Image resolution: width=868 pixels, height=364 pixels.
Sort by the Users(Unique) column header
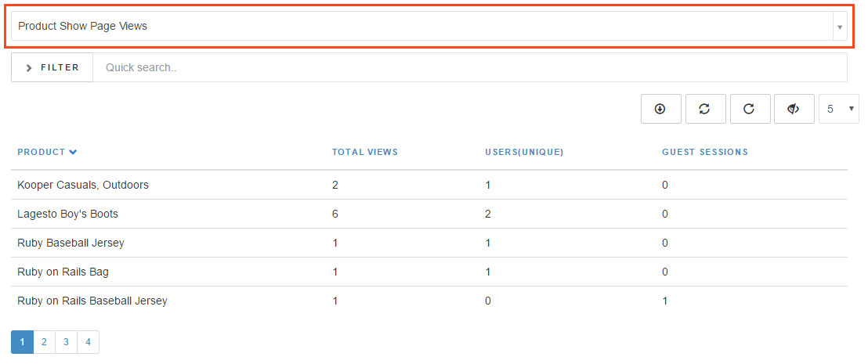point(524,152)
